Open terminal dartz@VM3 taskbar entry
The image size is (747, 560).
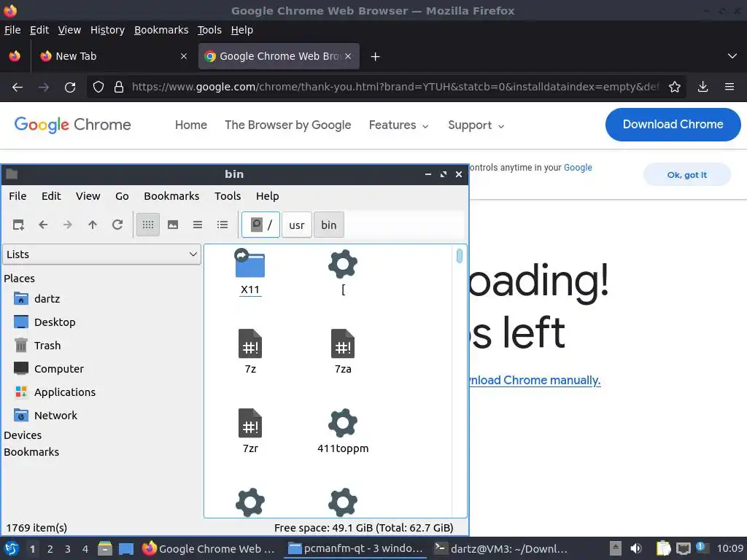point(501,549)
